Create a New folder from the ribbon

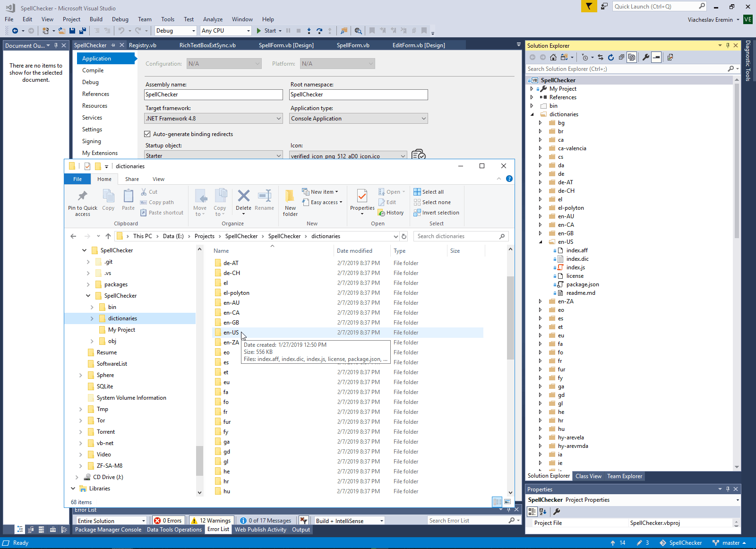[x=290, y=203]
